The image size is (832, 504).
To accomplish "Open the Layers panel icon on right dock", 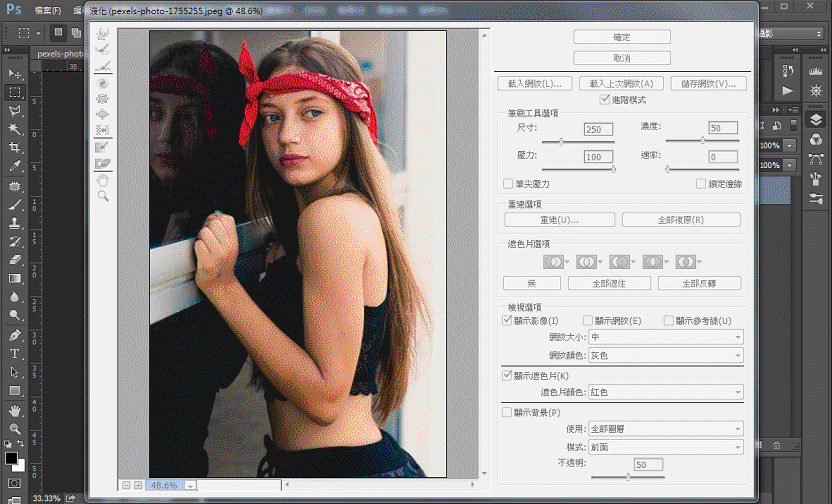I will (x=816, y=120).
